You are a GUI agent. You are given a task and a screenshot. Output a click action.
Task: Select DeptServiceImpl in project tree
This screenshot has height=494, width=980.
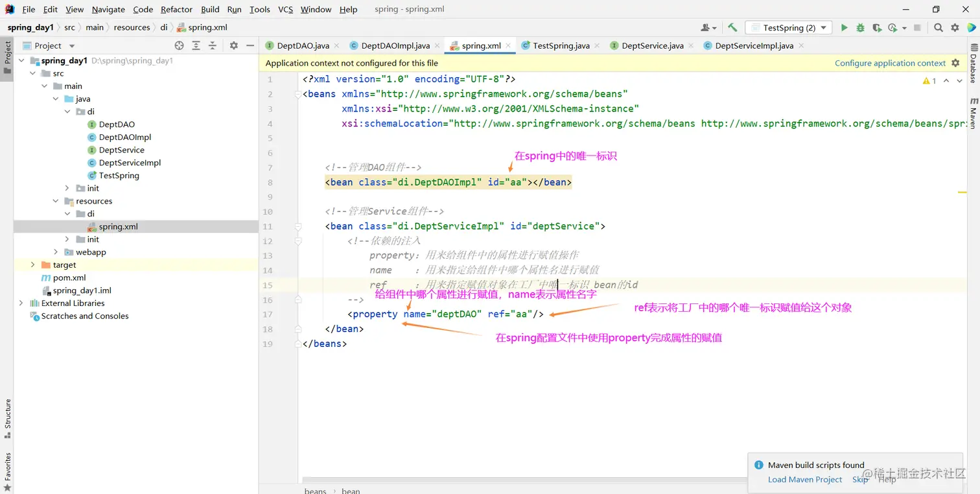[x=130, y=163]
